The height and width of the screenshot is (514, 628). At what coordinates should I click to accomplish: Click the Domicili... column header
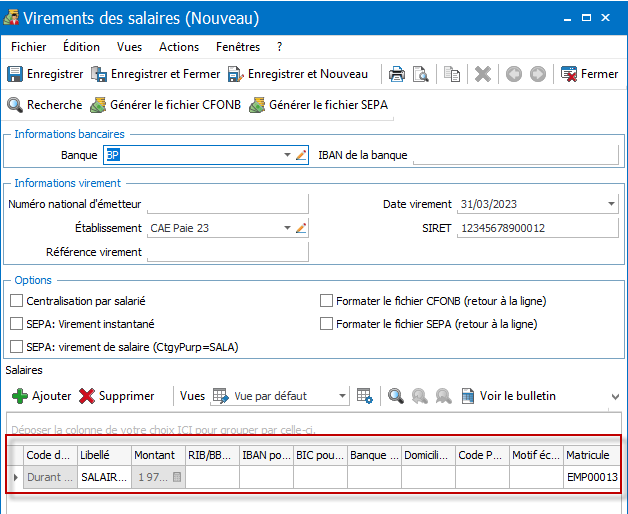coord(428,455)
